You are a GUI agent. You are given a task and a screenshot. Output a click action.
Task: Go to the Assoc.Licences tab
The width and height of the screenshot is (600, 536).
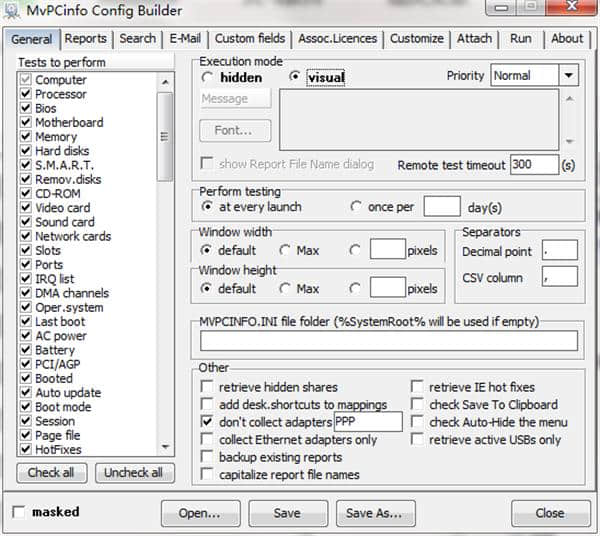pyautogui.click(x=337, y=39)
